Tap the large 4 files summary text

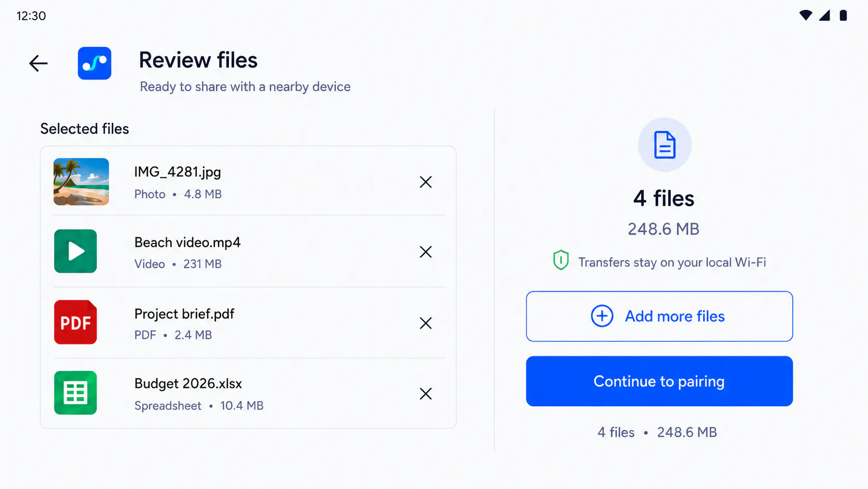664,199
